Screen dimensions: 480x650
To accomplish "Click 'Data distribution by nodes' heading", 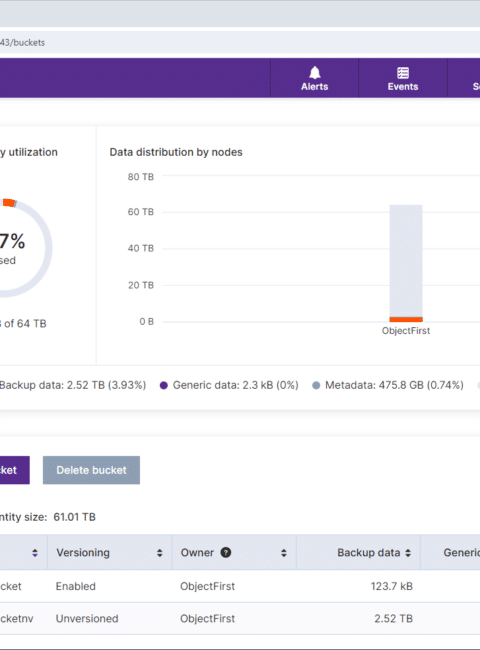I will [176, 152].
